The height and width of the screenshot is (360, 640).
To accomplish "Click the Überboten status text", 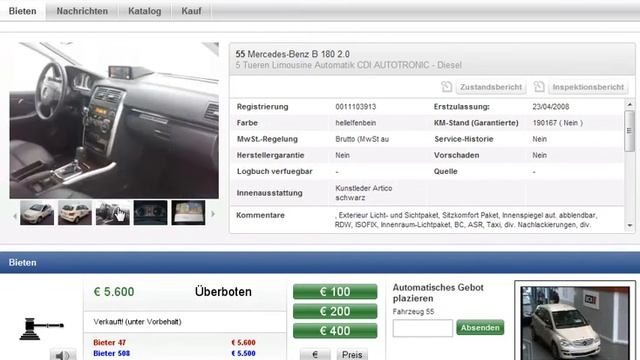I will tap(223, 292).
